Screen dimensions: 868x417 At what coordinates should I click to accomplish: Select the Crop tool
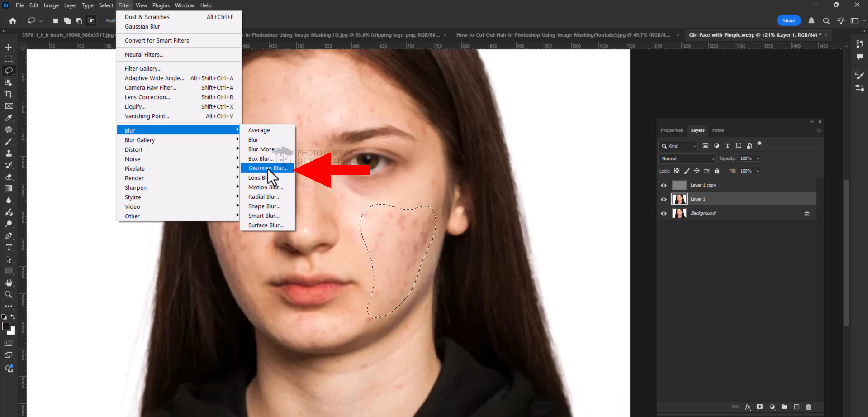(9, 94)
